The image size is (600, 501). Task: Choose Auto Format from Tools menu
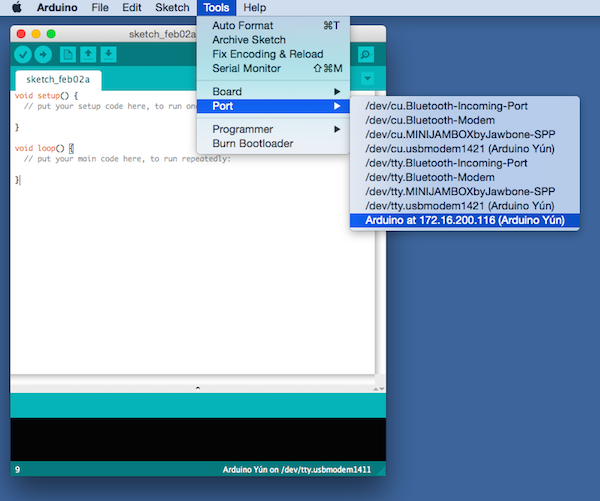[x=273, y=26]
